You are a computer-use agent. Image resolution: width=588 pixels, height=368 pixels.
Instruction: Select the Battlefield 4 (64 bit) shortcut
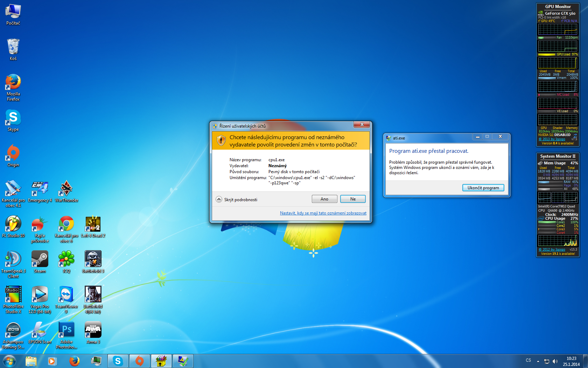pyautogui.click(x=93, y=300)
